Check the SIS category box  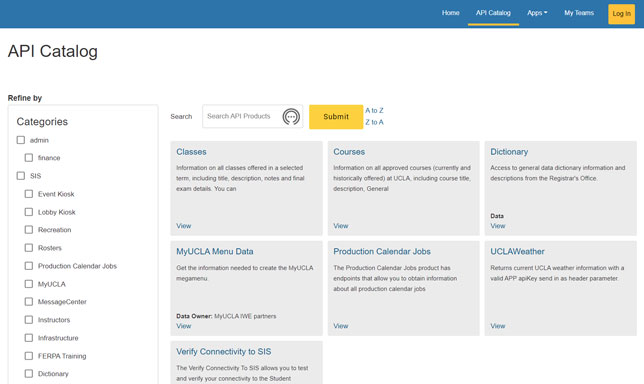(x=21, y=176)
